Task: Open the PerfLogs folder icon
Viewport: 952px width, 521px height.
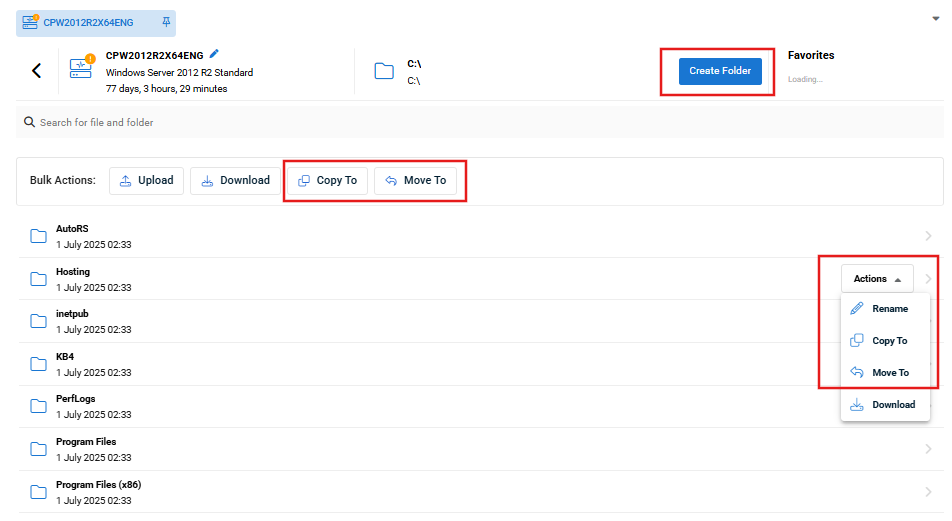Action: coord(38,406)
